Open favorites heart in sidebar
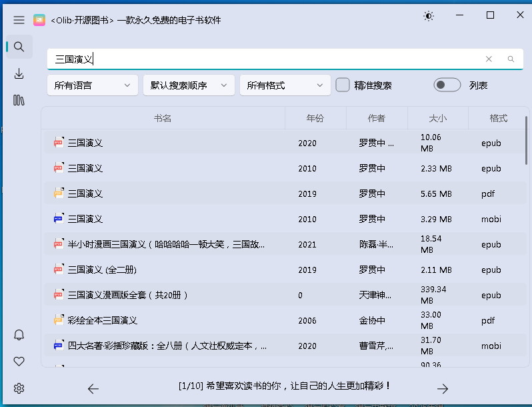The image size is (532, 407). (x=19, y=362)
